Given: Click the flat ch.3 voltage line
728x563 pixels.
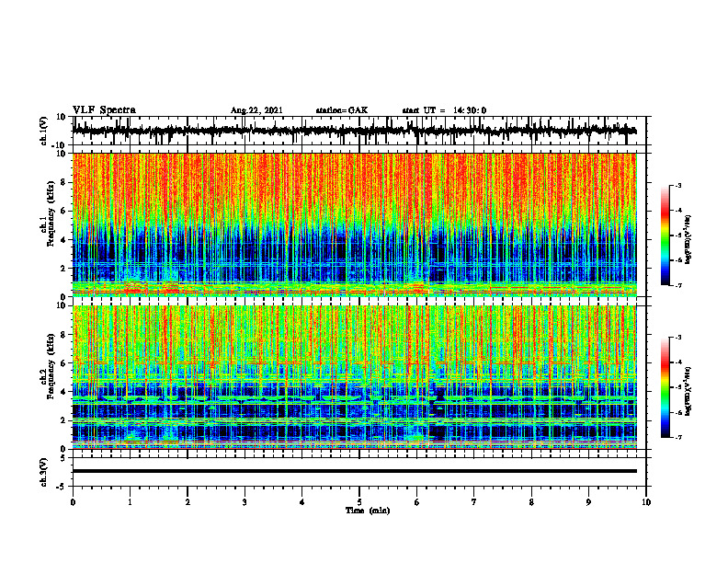Looking at the screenshot, I should [x=354, y=471].
